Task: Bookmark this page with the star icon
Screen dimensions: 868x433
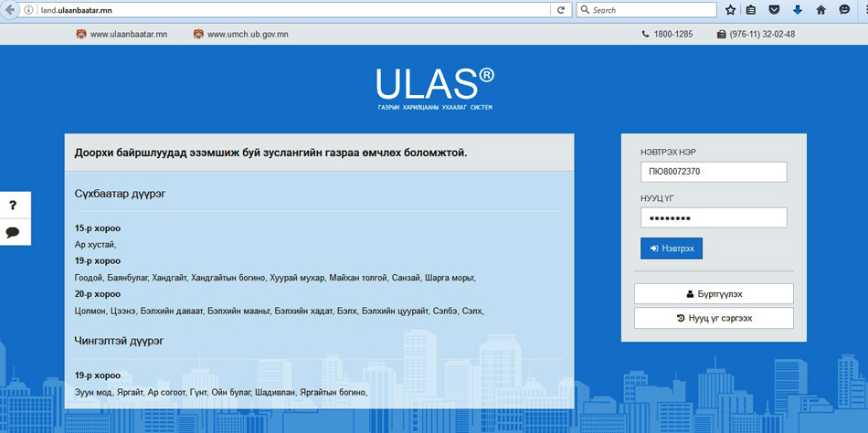Action: coord(730,10)
